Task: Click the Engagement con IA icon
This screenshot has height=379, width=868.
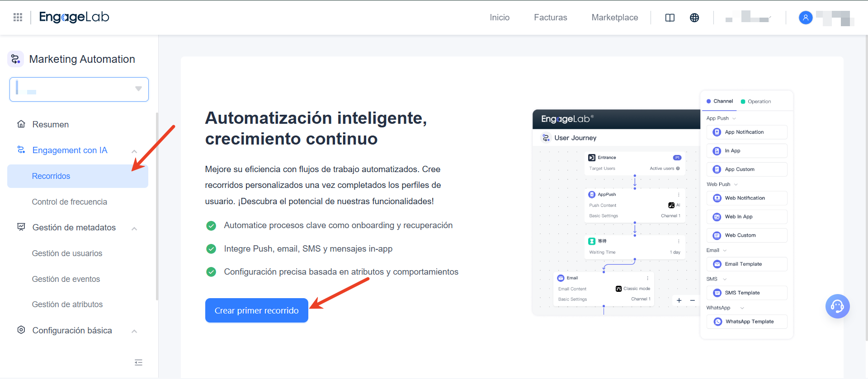Action: [x=21, y=150]
